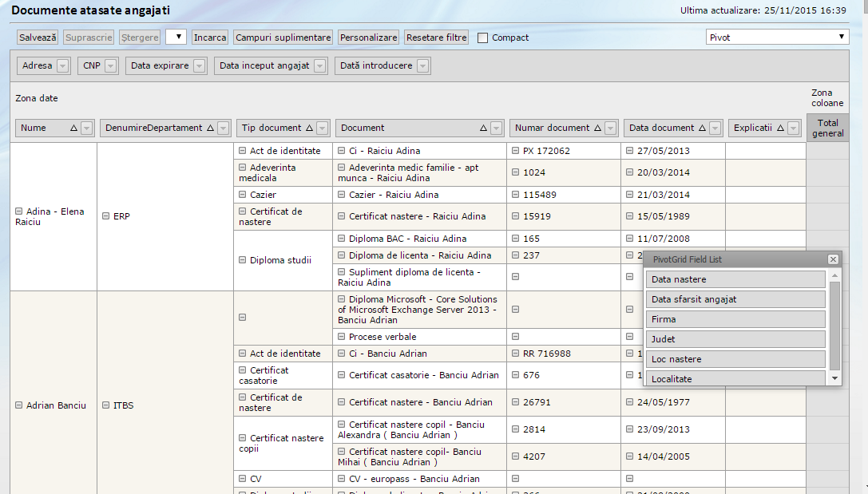Collapse the ITBS department group
The width and height of the screenshot is (868, 494).
point(106,405)
